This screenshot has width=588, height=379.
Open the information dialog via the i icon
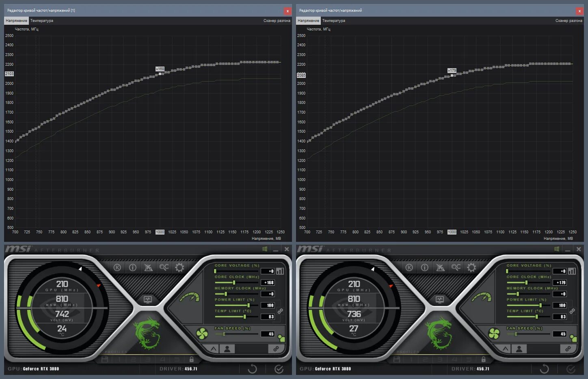pos(132,267)
